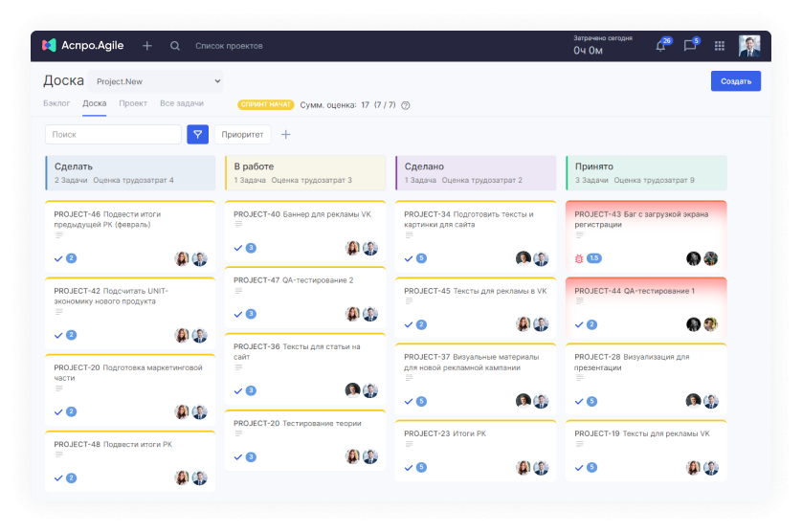Expand the Project.New project dropdown
Image resolution: width=802 pixels, height=532 pixels.
(x=155, y=81)
